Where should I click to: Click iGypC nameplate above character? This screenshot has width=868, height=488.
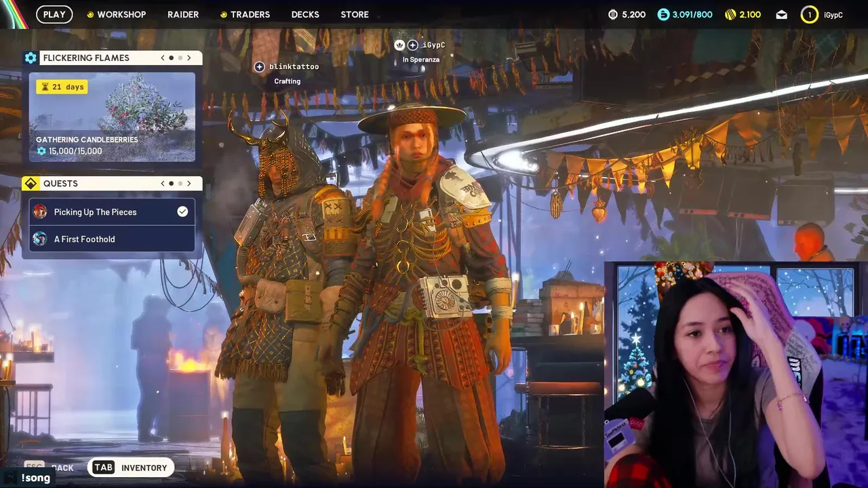[x=433, y=45]
